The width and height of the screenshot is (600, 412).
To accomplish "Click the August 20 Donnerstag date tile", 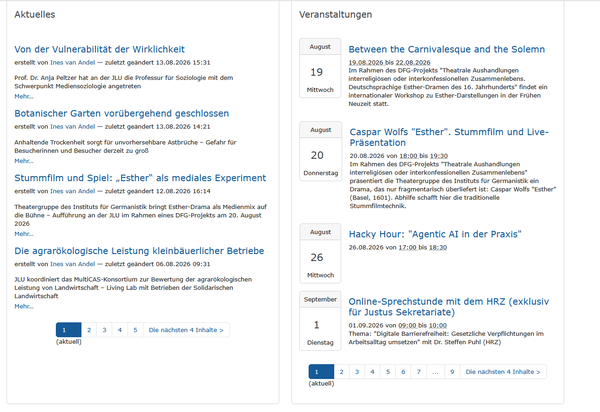I will point(321,151).
